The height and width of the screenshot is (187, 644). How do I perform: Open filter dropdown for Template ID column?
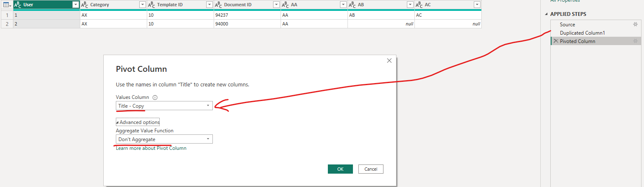[209, 5]
